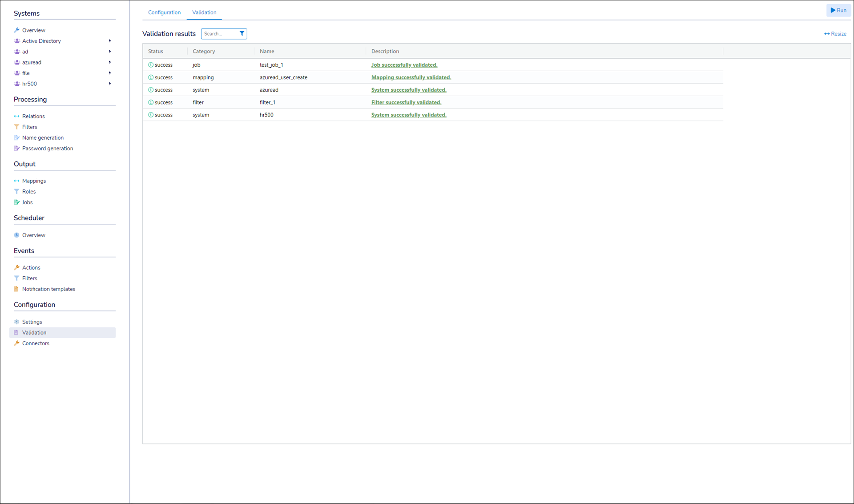
Task: Click the Settings gear icon
Action: tap(16, 322)
